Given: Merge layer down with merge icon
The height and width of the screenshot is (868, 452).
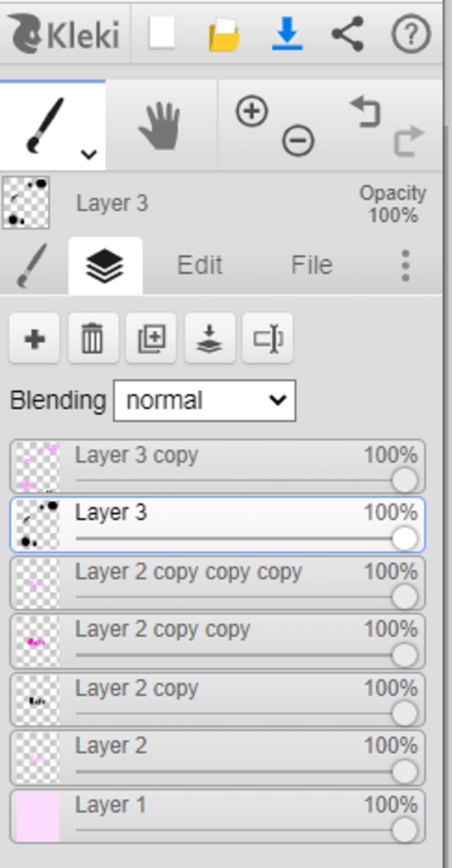Looking at the screenshot, I should click(210, 339).
